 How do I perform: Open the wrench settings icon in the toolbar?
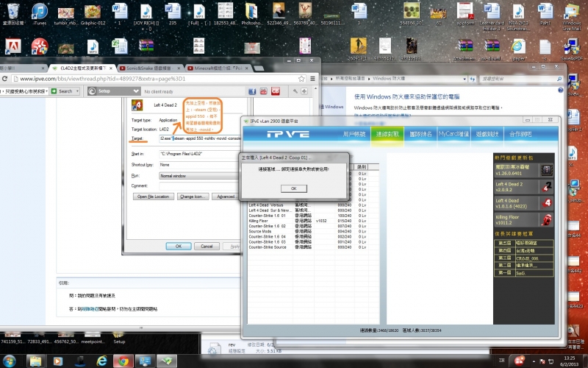[x=295, y=91]
